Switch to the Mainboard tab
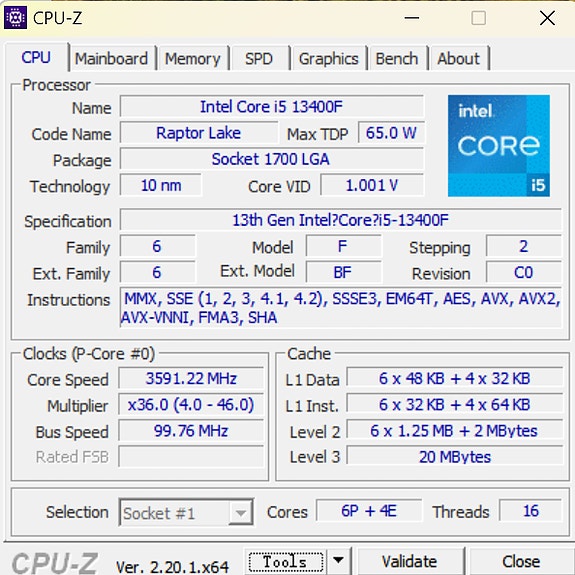Image resolution: width=575 pixels, height=575 pixels. [x=111, y=59]
